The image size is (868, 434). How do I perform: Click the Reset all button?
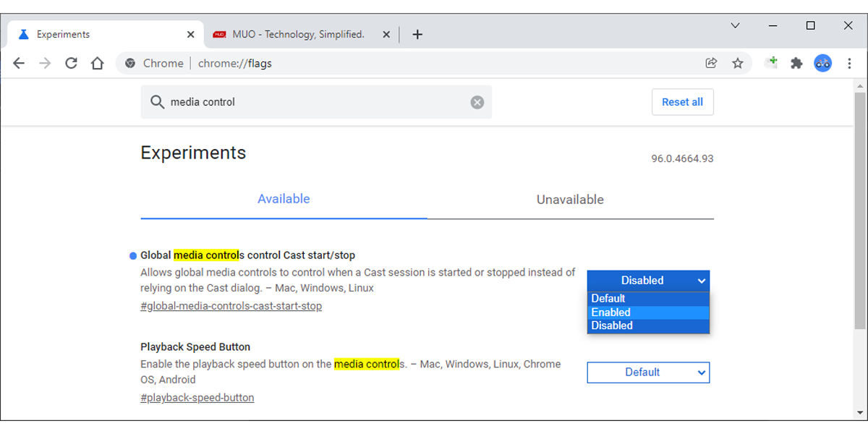(682, 101)
